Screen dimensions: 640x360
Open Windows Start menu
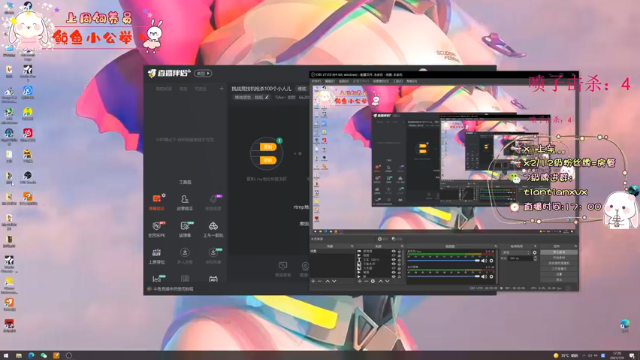coord(6,356)
